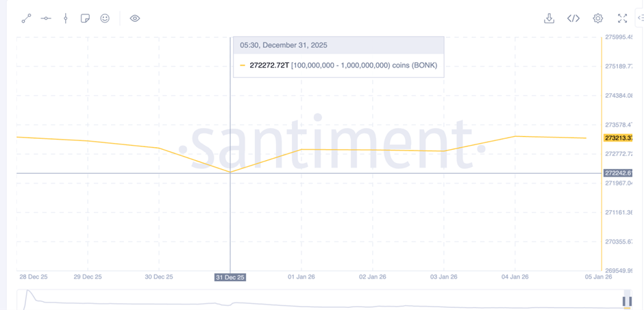Select the trend line drawing tool
644x310 pixels.
pos(26,18)
